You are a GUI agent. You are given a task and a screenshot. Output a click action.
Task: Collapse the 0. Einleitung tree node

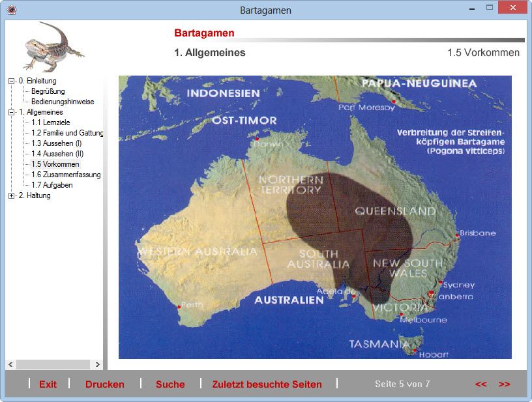(x=11, y=81)
